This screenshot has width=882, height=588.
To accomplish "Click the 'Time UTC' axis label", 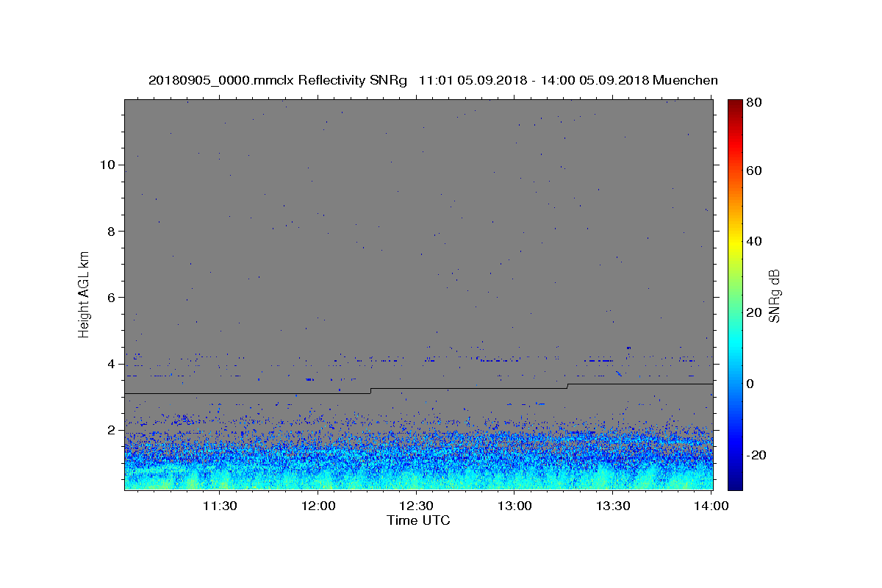I will pos(418,521).
